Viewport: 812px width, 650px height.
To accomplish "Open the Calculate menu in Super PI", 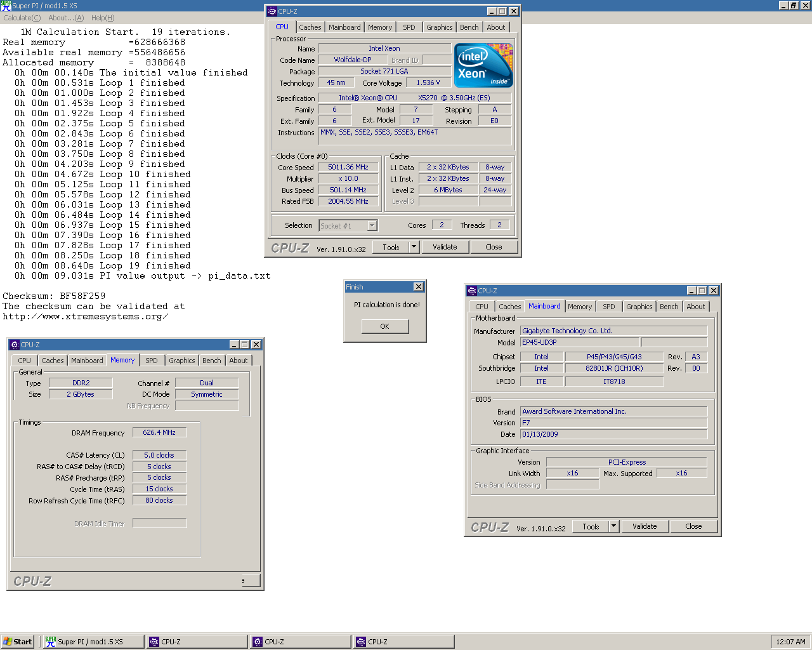I will [22, 18].
